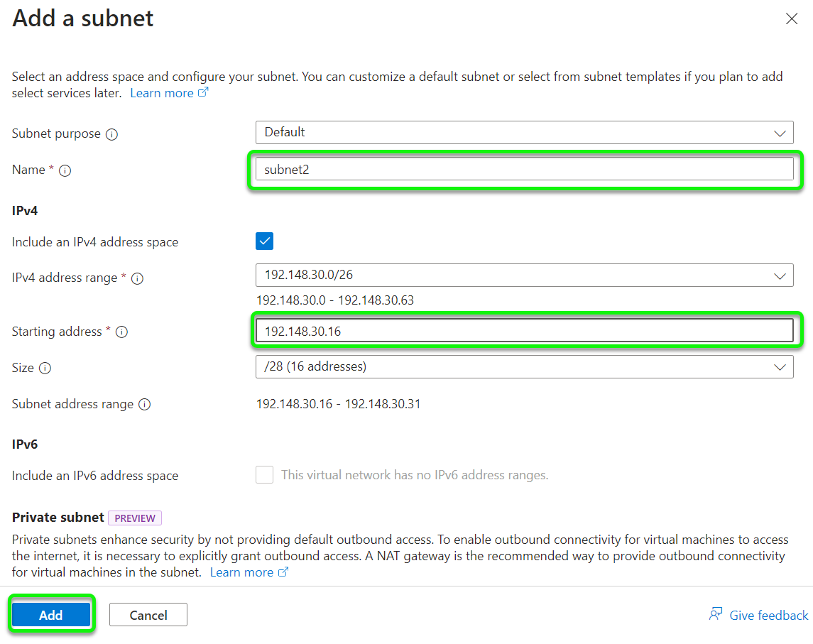Click the Give feedback link

pyautogui.click(x=765, y=615)
